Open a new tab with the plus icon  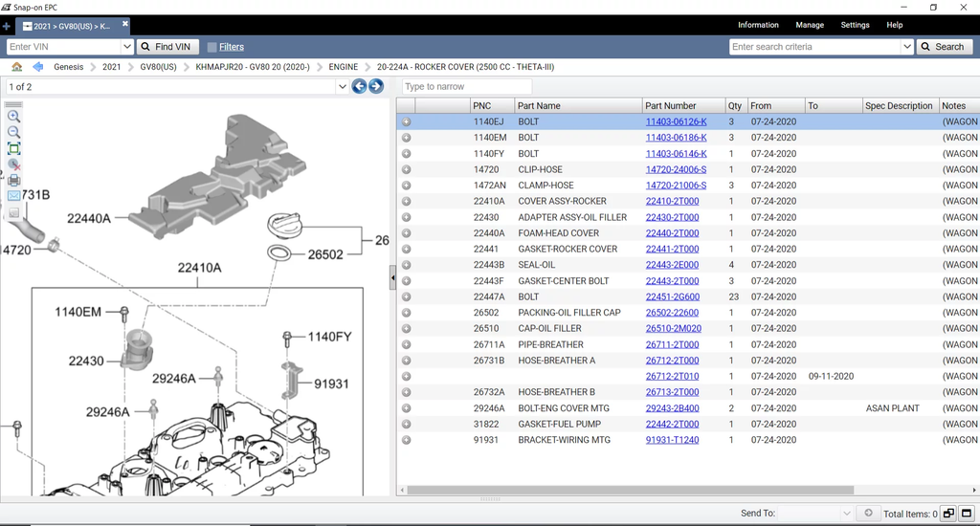point(7,26)
